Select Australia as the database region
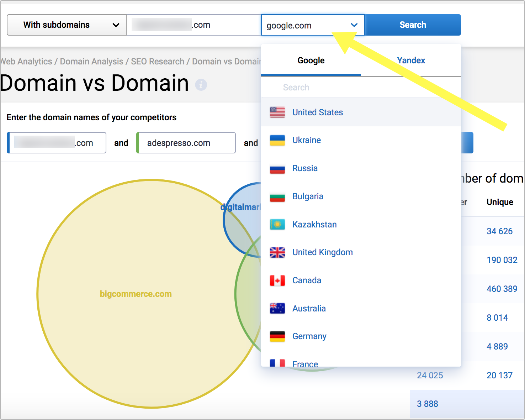525x420 pixels. (x=309, y=308)
